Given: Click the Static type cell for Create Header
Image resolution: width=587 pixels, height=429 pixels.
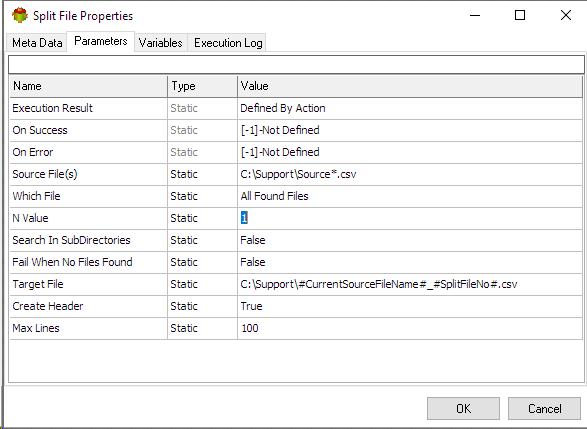Looking at the screenshot, I should [x=203, y=306].
